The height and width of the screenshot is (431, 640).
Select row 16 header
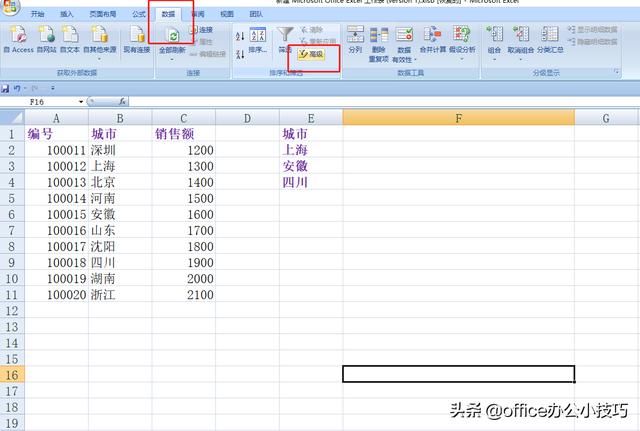click(12, 375)
